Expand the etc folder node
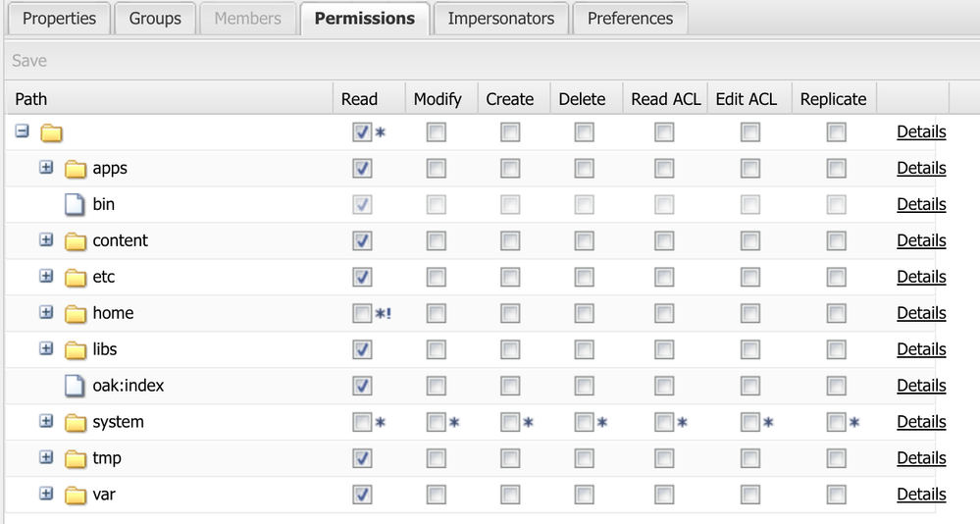The image size is (980, 524). (46, 277)
